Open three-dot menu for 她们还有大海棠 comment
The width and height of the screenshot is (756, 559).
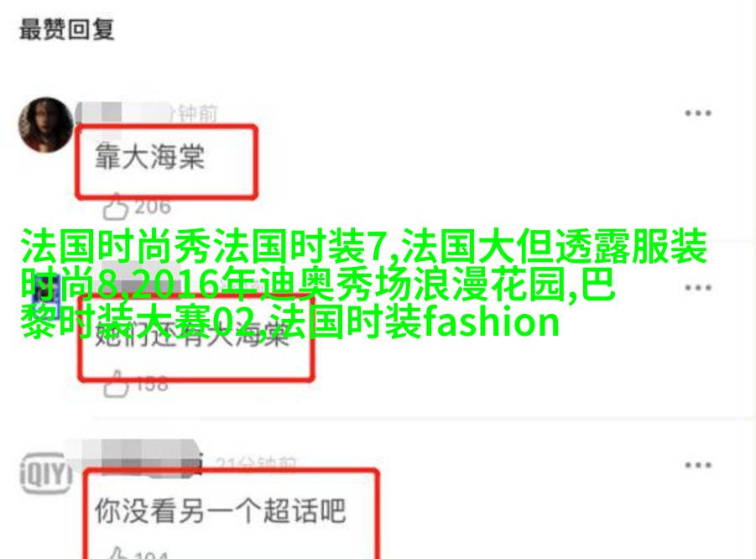click(697, 288)
